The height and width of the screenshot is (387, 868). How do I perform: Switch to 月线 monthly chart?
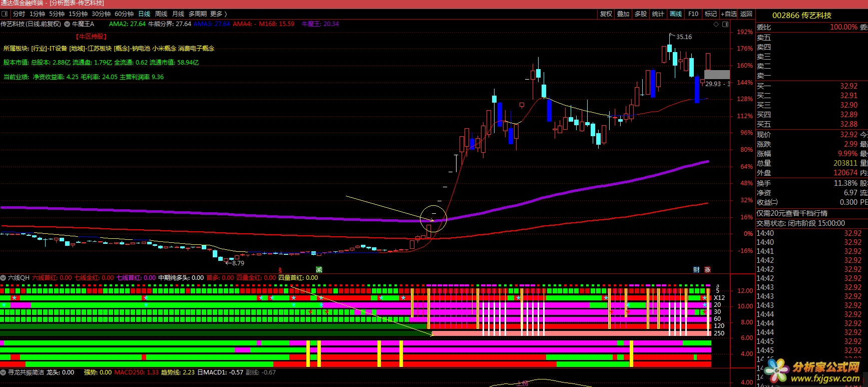coord(178,14)
